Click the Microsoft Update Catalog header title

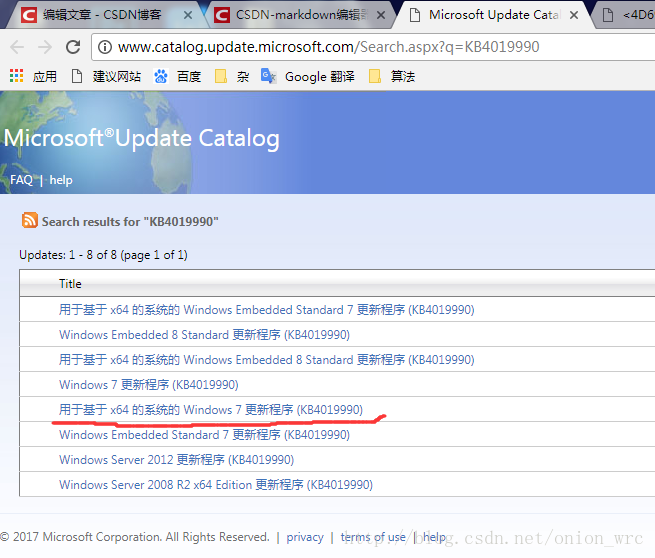point(142,138)
